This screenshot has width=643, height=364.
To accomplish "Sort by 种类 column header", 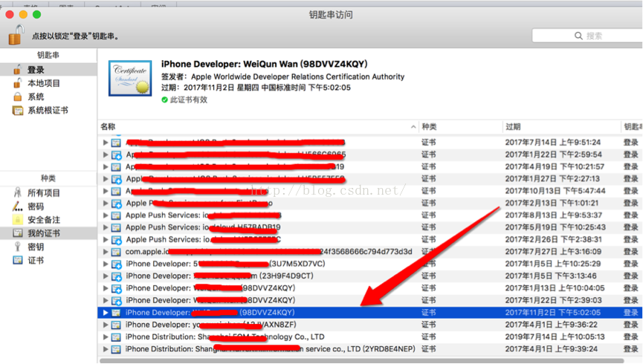I will click(x=460, y=127).
